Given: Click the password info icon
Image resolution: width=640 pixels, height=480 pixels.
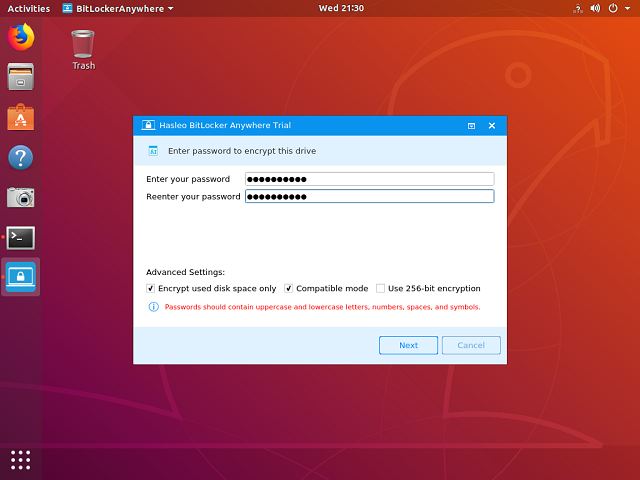Looking at the screenshot, I should tap(153, 307).
